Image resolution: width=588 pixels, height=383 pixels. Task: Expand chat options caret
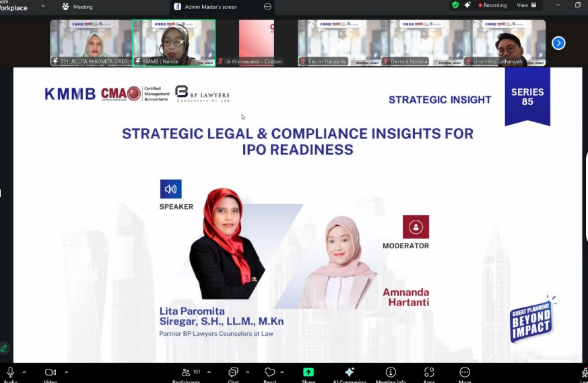(x=247, y=372)
